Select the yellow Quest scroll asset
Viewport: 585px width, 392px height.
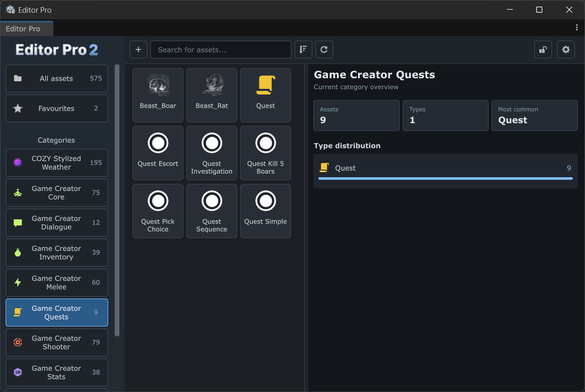pyautogui.click(x=265, y=95)
